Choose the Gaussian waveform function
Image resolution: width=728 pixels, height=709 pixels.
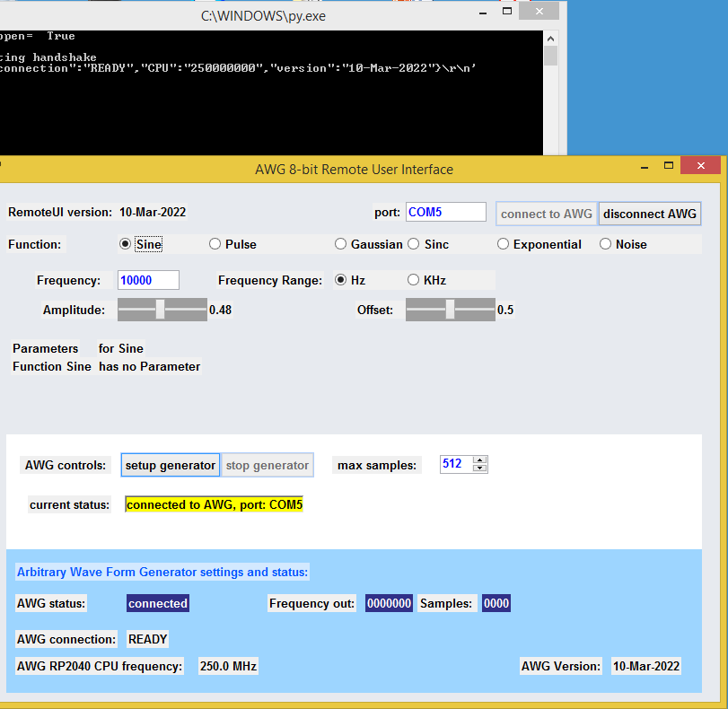coord(341,244)
